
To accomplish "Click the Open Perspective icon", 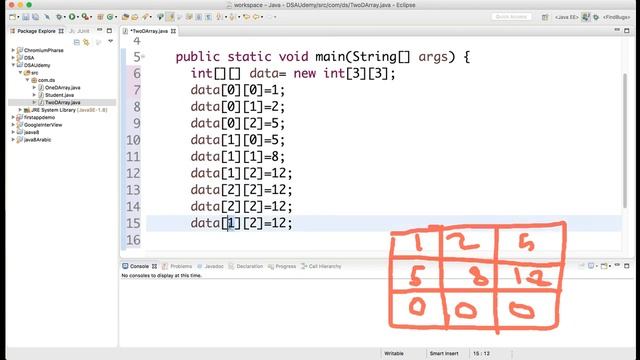I will pos(545,17).
